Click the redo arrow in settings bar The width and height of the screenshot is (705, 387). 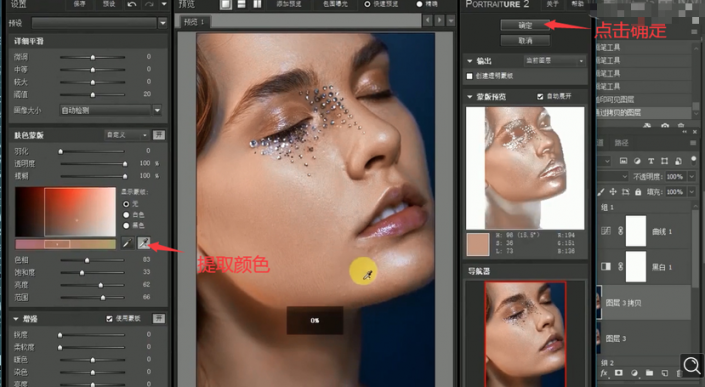[x=149, y=4]
